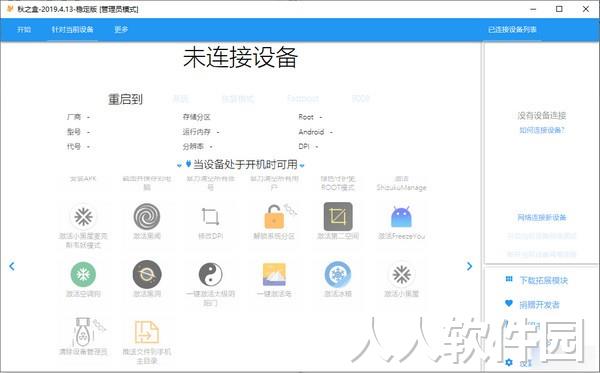Click the green snowflake 空调狗 icon
600x373 pixels.
tap(83, 274)
